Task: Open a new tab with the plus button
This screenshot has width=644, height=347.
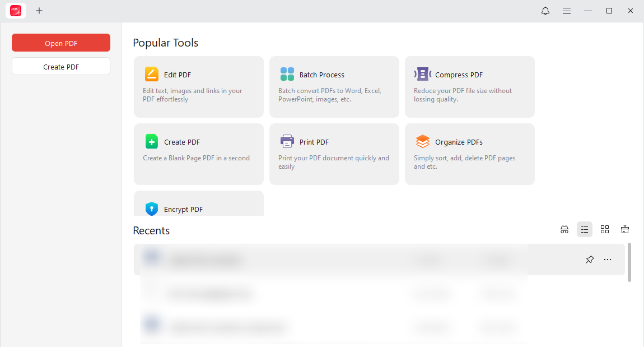Action: point(39,11)
